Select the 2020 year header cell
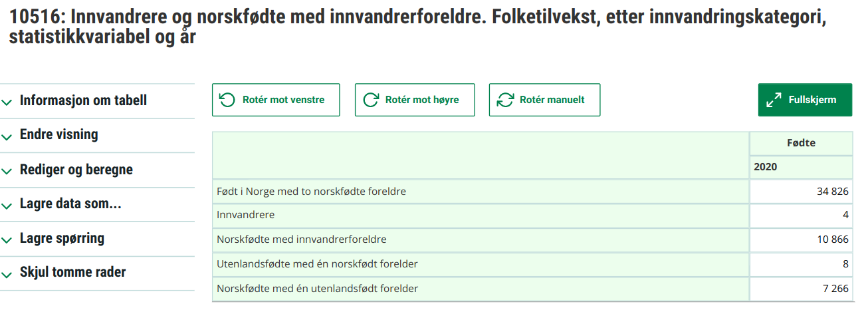Viewport: 868px width, 316px height. click(766, 167)
